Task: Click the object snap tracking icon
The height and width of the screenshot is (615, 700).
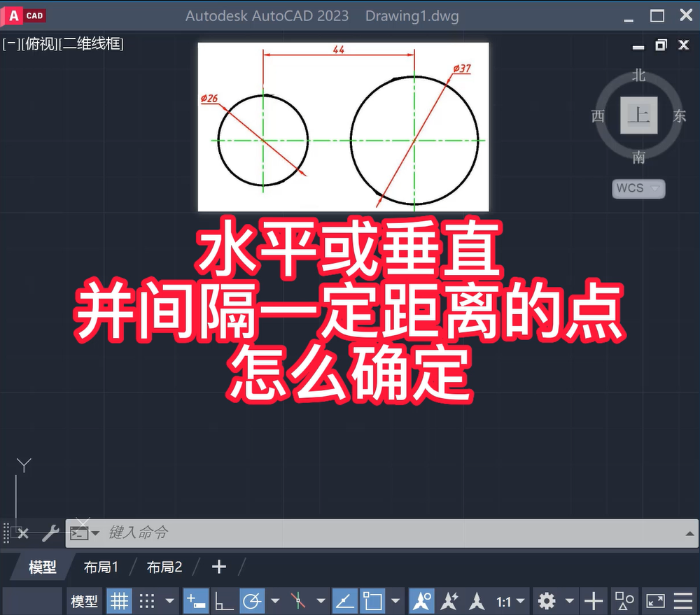Action: 344,601
